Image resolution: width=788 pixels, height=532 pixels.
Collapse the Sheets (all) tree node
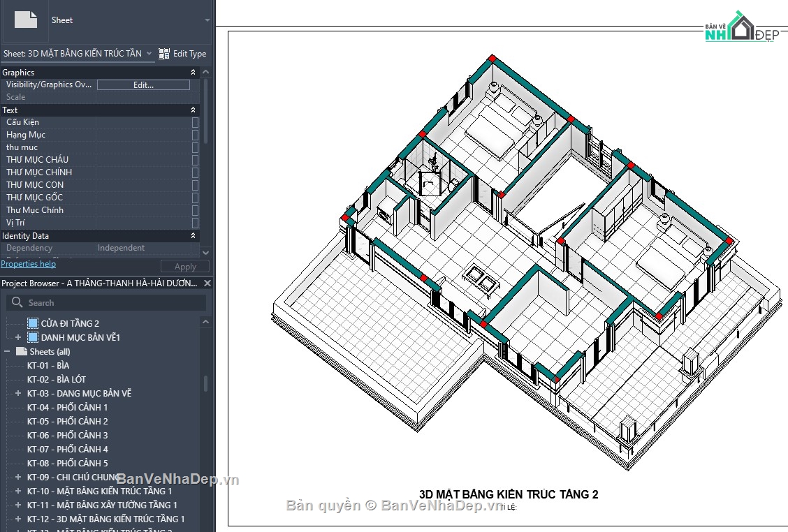(7, 351)
